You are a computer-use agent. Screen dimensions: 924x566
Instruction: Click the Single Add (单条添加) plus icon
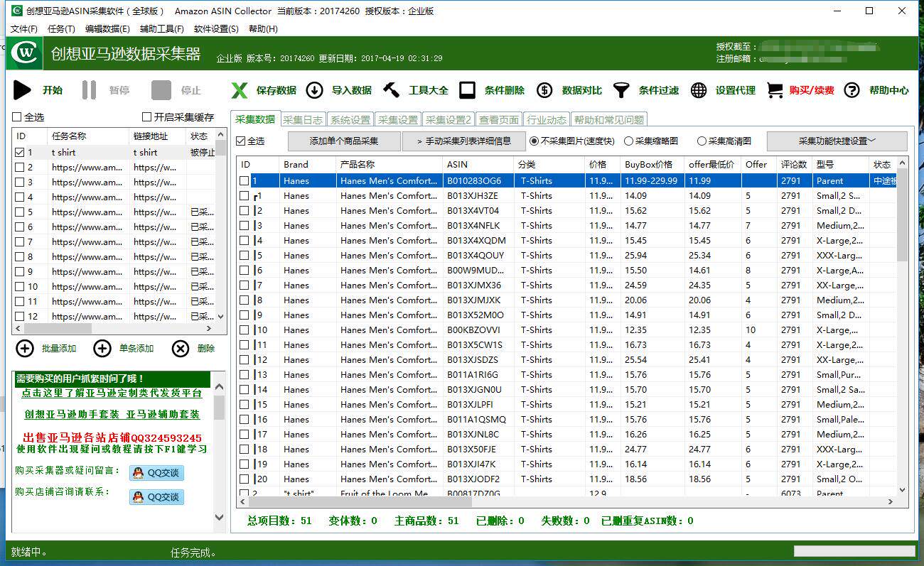(x=102, y=348)
